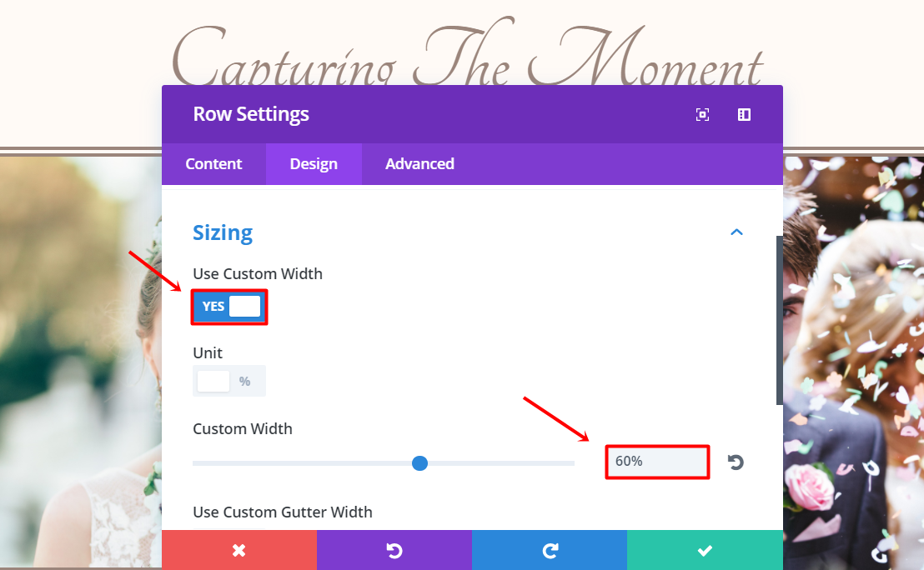Image resolution: width=924 pixels, height=570 pixels.
Task: Click the purple undo button
Action: coord(394,550)
